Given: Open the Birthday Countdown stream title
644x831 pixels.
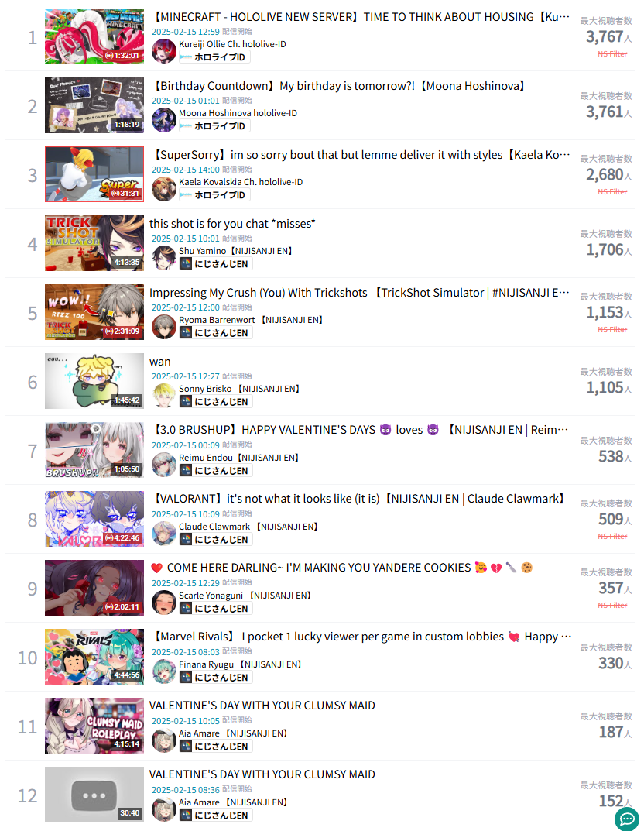Looking at the screenshot, I should 340,86.
